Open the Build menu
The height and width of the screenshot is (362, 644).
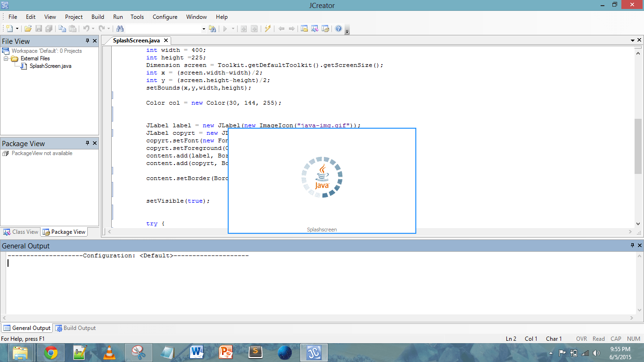point(98,16)
